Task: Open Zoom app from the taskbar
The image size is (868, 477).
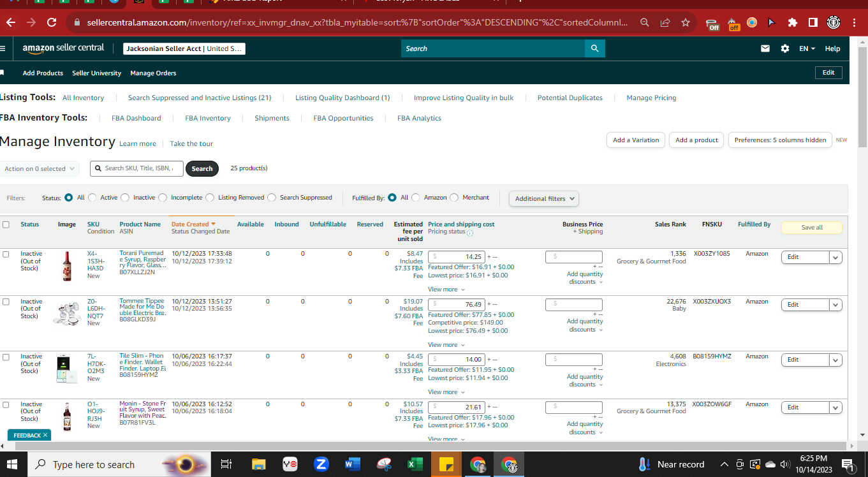Action: 321,464
